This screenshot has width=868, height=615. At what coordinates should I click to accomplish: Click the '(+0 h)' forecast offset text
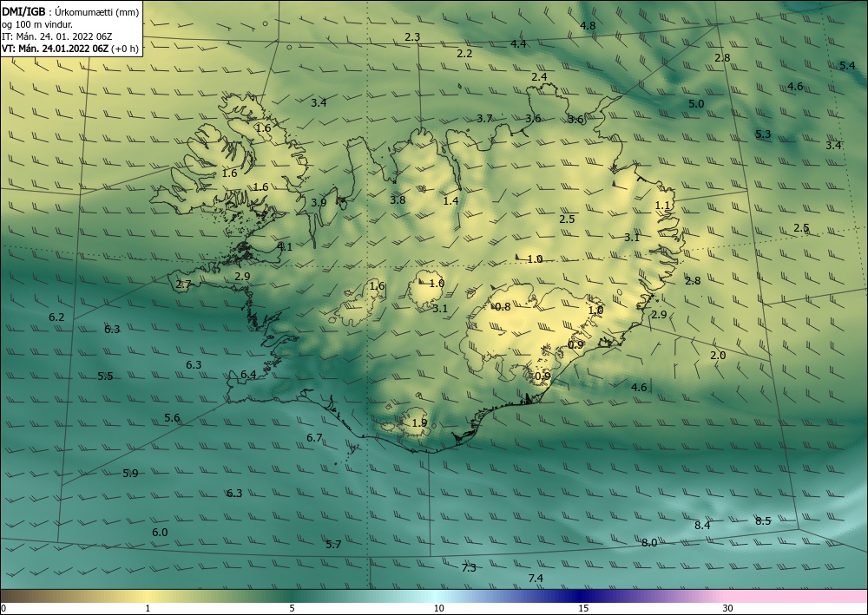(x=124, y=49)
